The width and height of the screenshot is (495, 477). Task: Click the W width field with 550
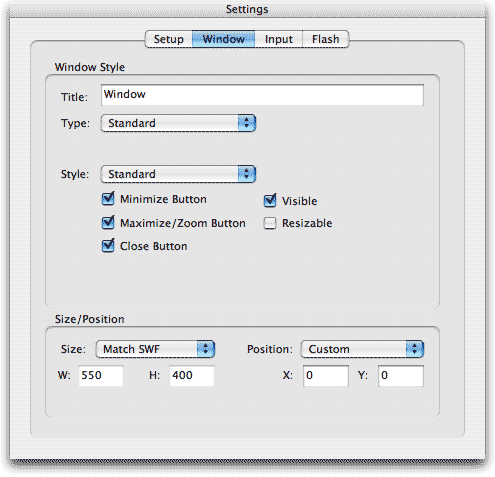[101, 376]
